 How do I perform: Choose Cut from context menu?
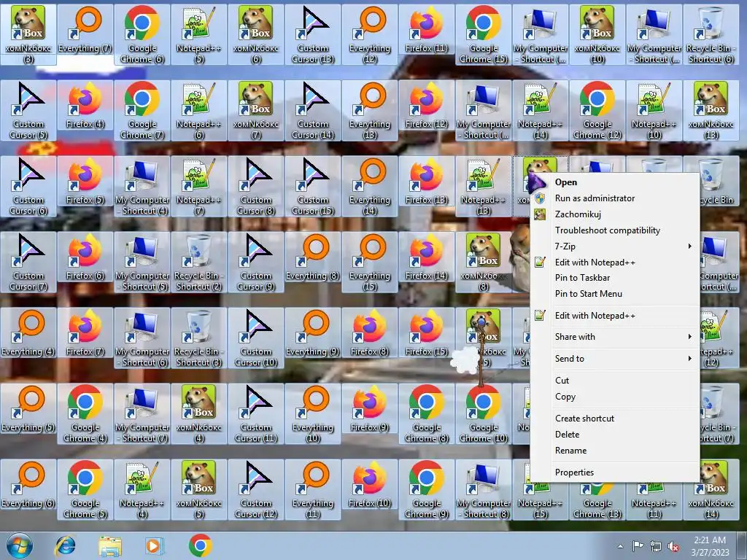click(x=614, y=381)
